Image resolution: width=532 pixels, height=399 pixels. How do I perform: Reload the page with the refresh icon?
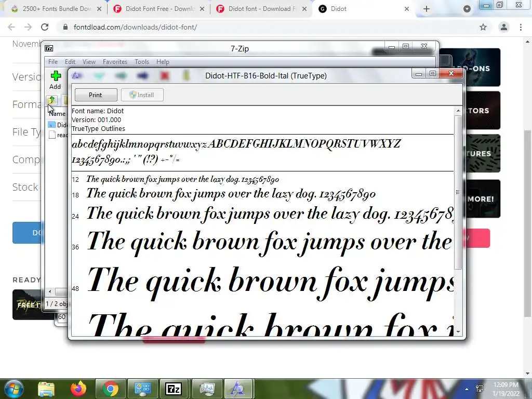point(45,27)
